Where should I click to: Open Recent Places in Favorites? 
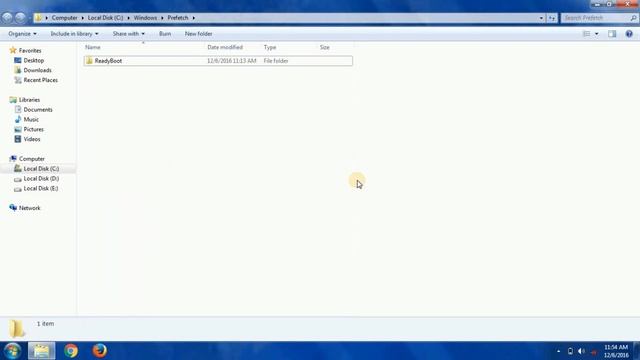40,80
